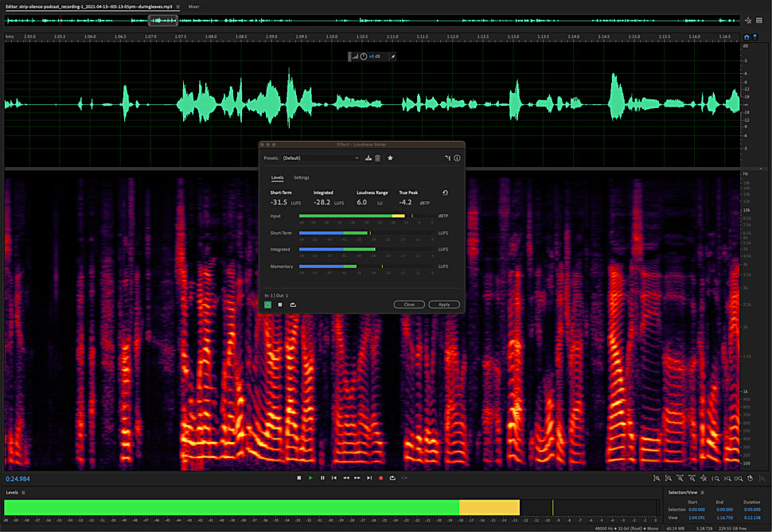This screenshot has height=532, width=772.
Task: Pause playback in the transport bar
Action: pyautogui.click(x=322, y=478)
